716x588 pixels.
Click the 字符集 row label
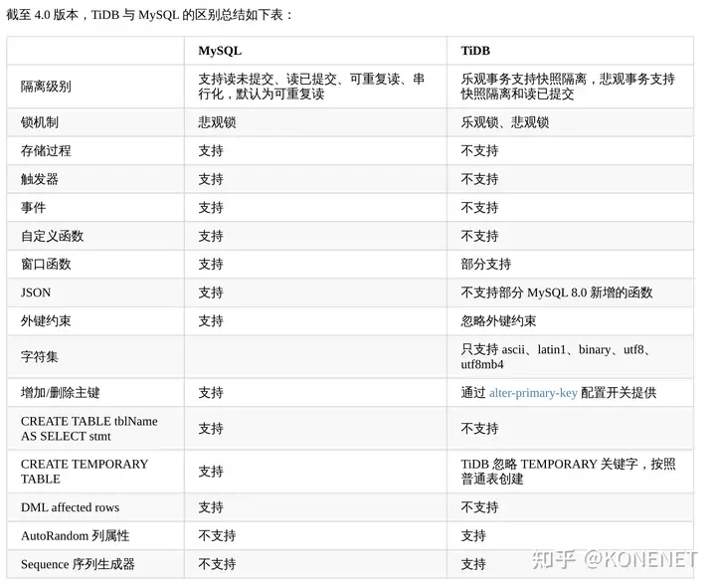click(x=39, y=357)
